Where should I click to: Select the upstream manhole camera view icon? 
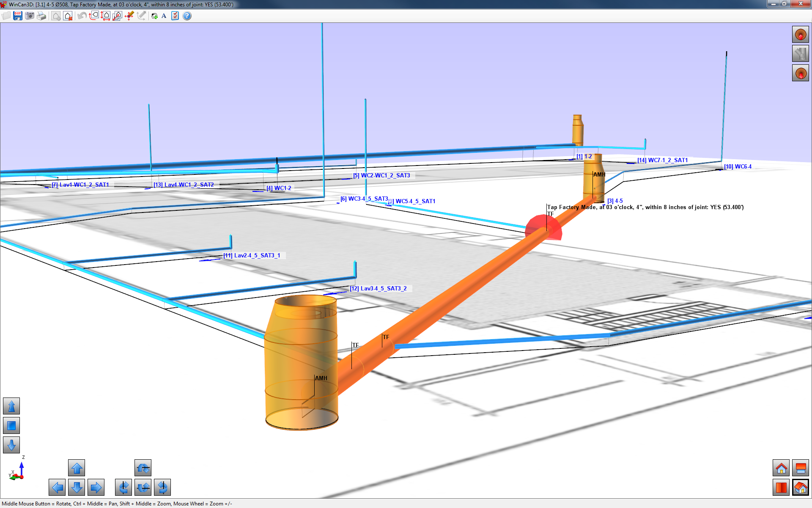pos(801,35)
